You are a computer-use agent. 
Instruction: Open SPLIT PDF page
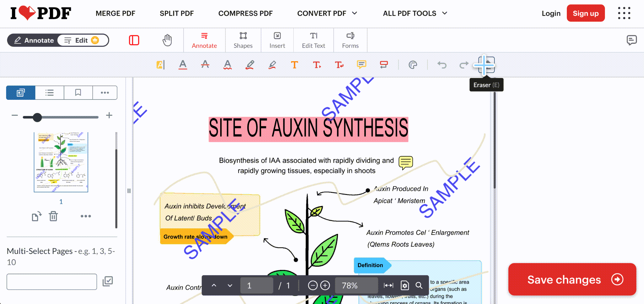177,14
